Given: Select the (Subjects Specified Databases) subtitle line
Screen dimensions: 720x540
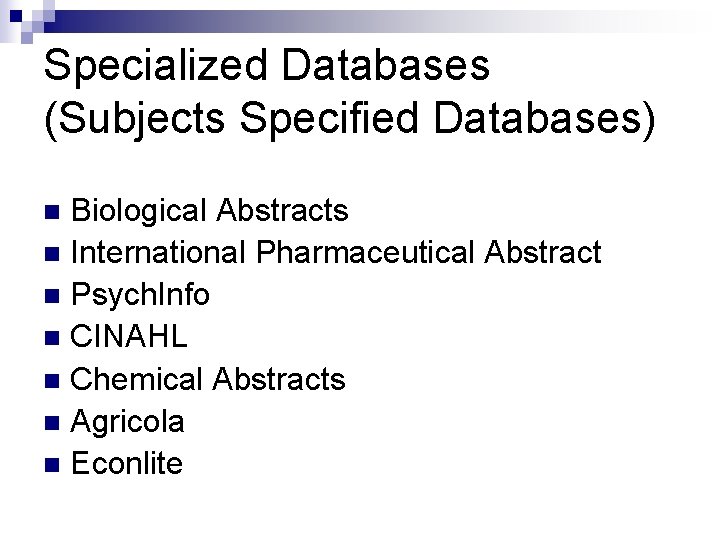Looking at the screenshot, I should pyautogui.click(x=350, y=119).
